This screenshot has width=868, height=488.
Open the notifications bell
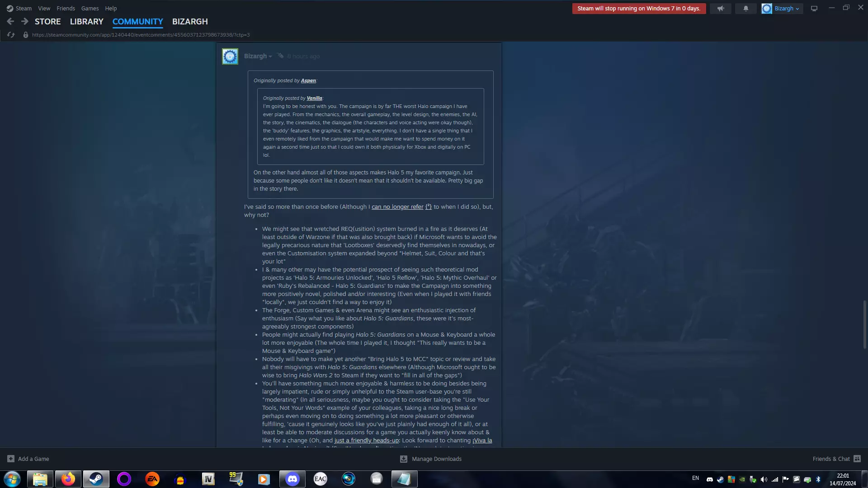click(745, 9)
